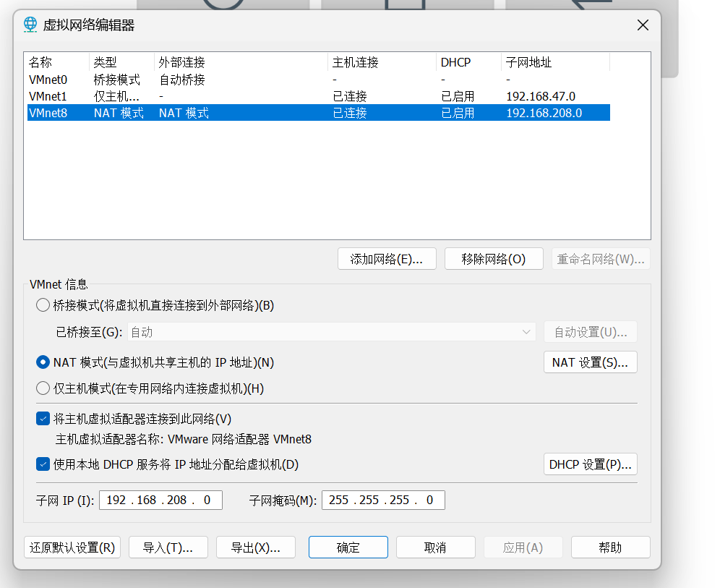Toggle 使用本地 DHCP 服务 checkbox

click(x=43, y=464)
